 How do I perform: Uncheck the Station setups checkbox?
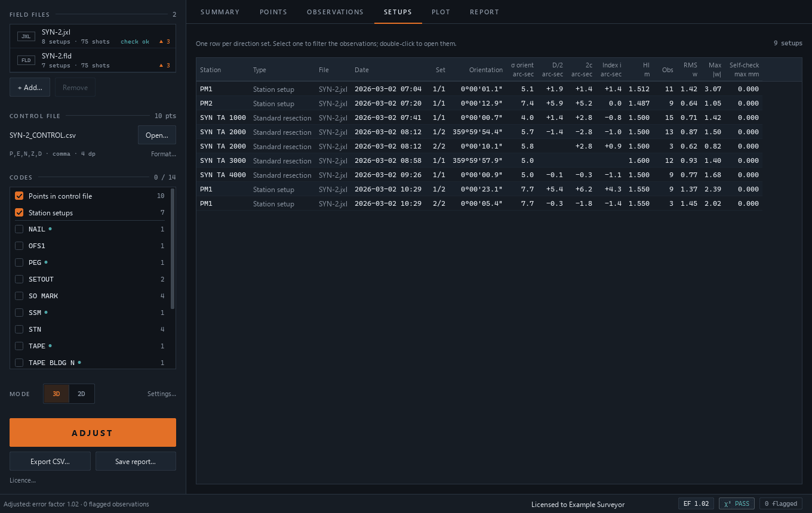(19, 212)
